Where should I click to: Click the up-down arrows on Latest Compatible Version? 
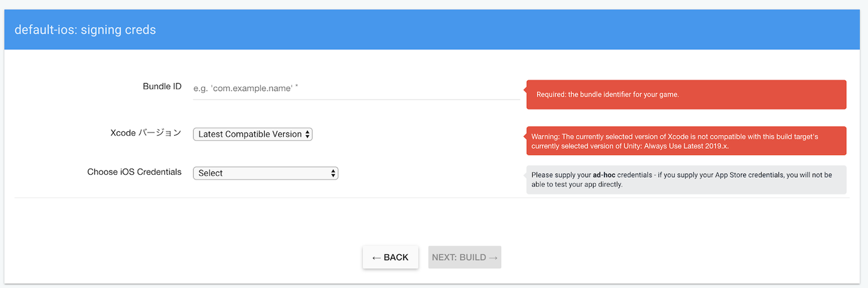pyautogui.click(x=307, y=134)
